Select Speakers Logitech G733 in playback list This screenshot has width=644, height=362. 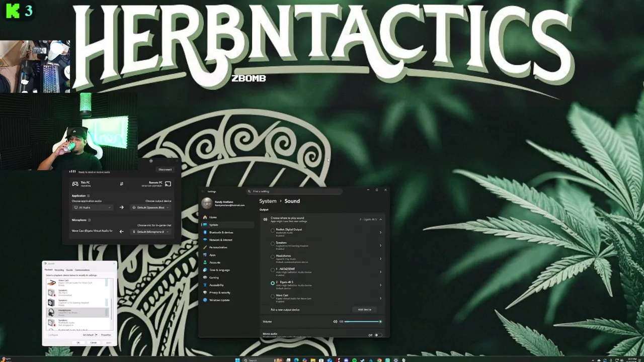click(77, 303)
